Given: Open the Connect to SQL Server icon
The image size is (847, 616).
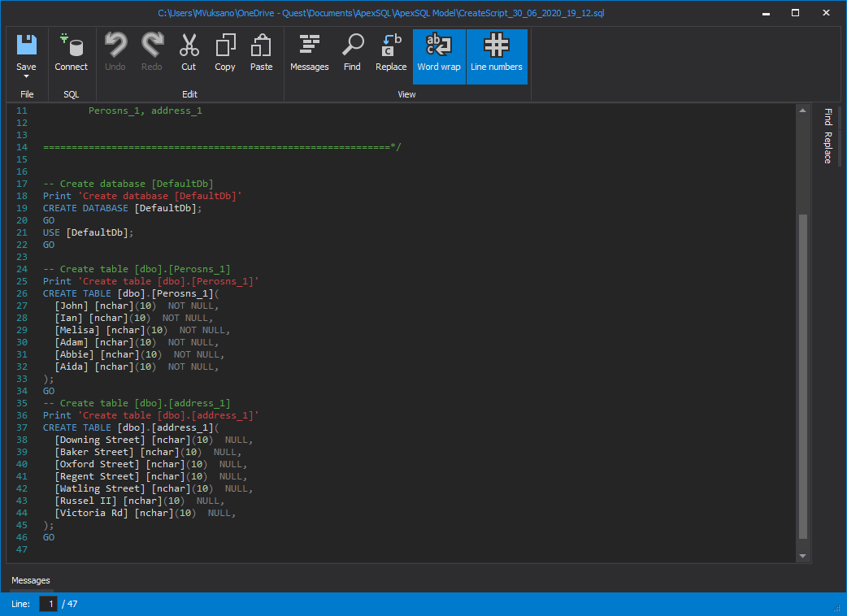Looking at the screenshot, I should [72, 50].
